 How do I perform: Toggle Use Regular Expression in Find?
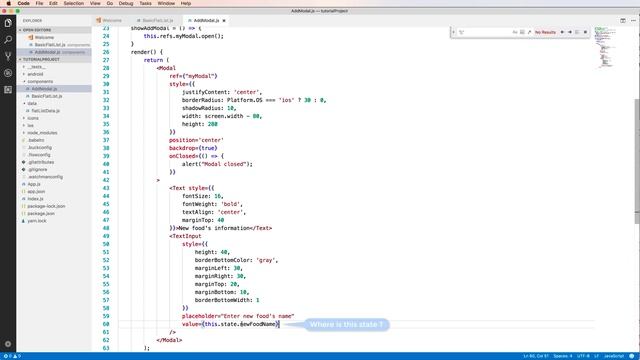tap(529, 32)
